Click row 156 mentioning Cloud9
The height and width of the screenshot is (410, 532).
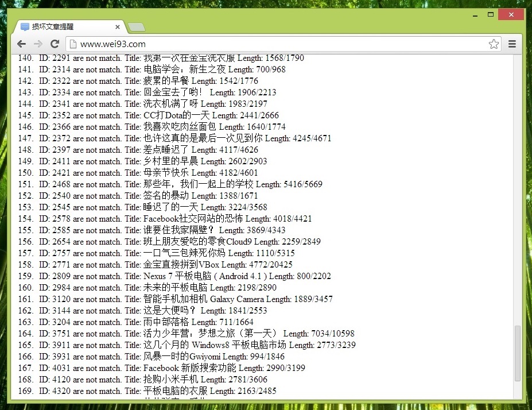pyautogui.click(x=169, y=242)
